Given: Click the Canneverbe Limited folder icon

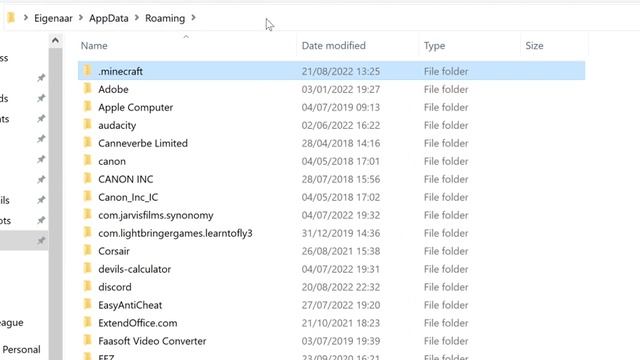Looking at the screenshot, I should tap(87, 142).
